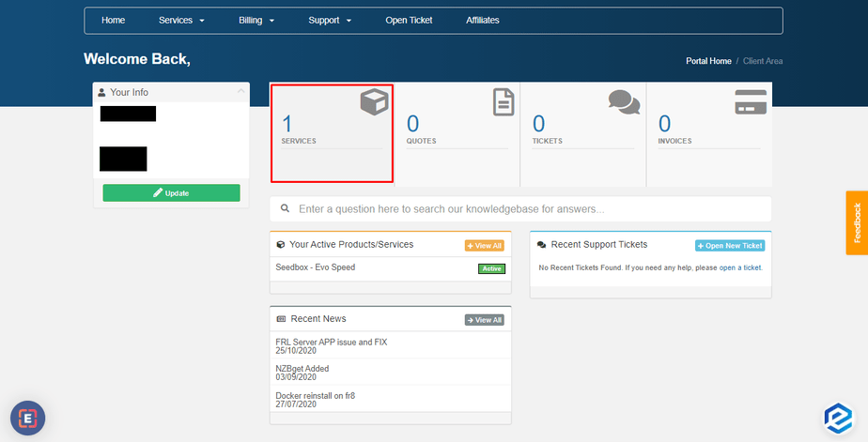Go to Home in navigation bar
Image resolution: width=868 pixels, height=442 pixels.
[113, 21]
